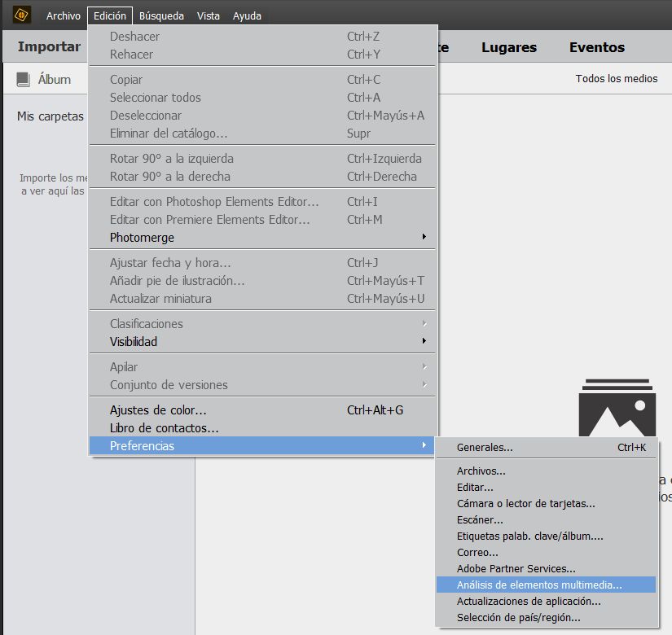Click Rotar 90° a la derecha
The width and height of the screenshot is (672, 635).
(262, 177)
